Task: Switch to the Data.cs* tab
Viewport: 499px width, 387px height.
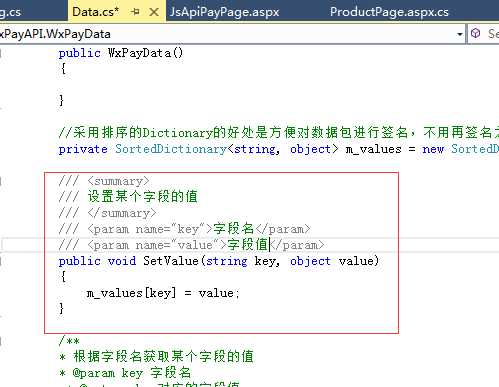Action: tap(95, 12)
